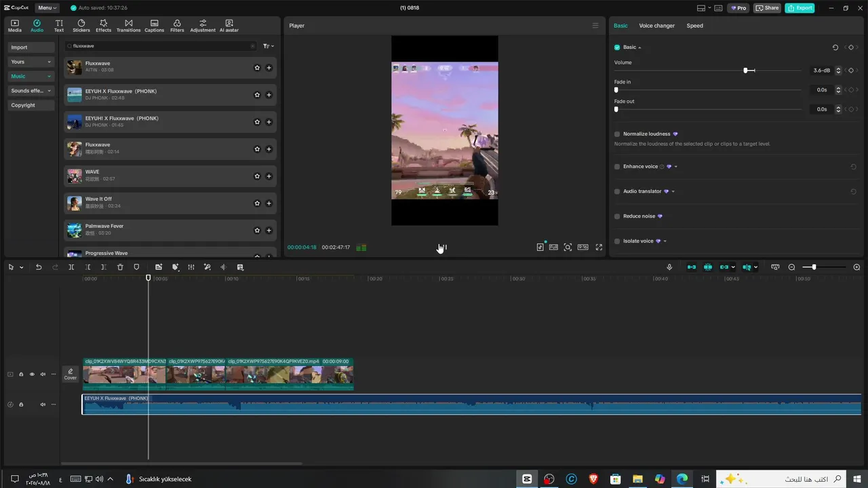Viewport: 868px width, 488px height.
Task: Favorite the Fluxxwave track by AITIN
Action: tap(257, 68)
